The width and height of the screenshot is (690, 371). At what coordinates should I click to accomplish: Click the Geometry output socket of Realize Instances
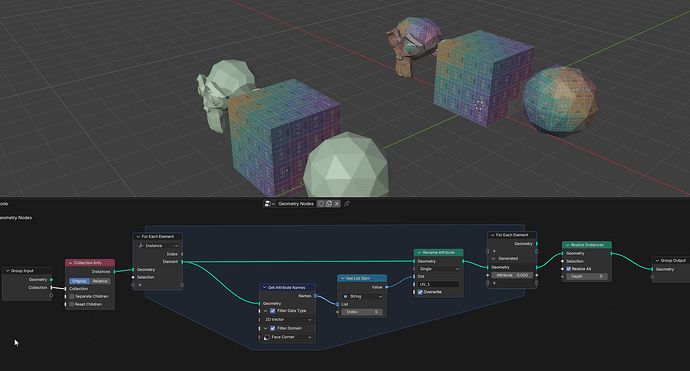click(611, 253)
